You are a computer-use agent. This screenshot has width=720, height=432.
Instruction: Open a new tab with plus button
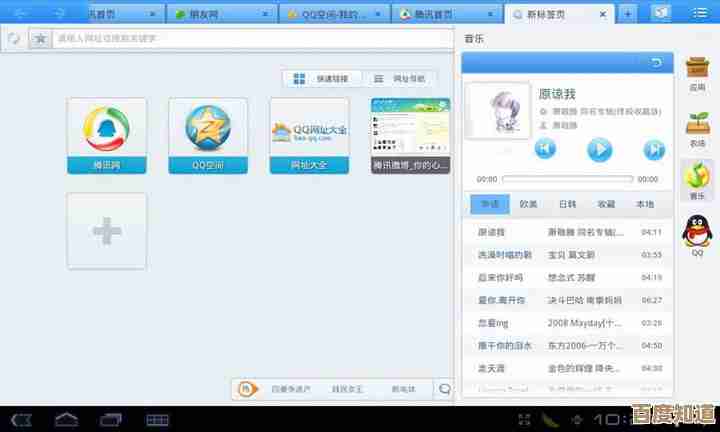[627, 14]
